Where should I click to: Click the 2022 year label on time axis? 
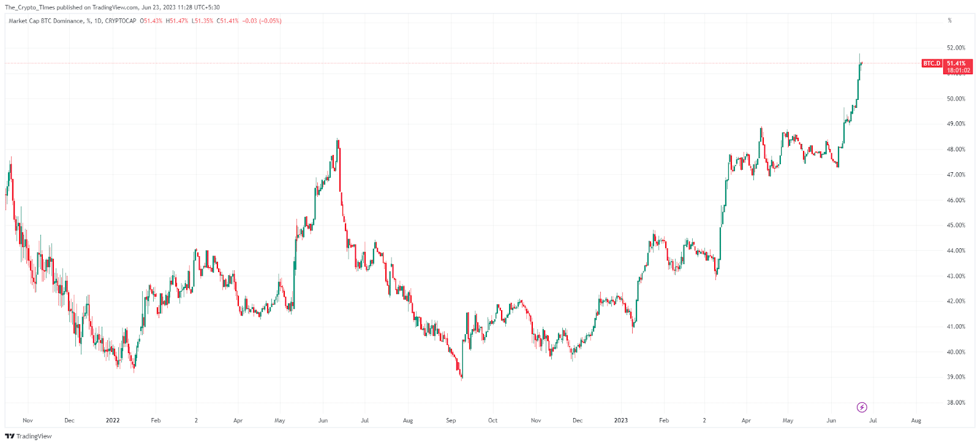(113, 420)
